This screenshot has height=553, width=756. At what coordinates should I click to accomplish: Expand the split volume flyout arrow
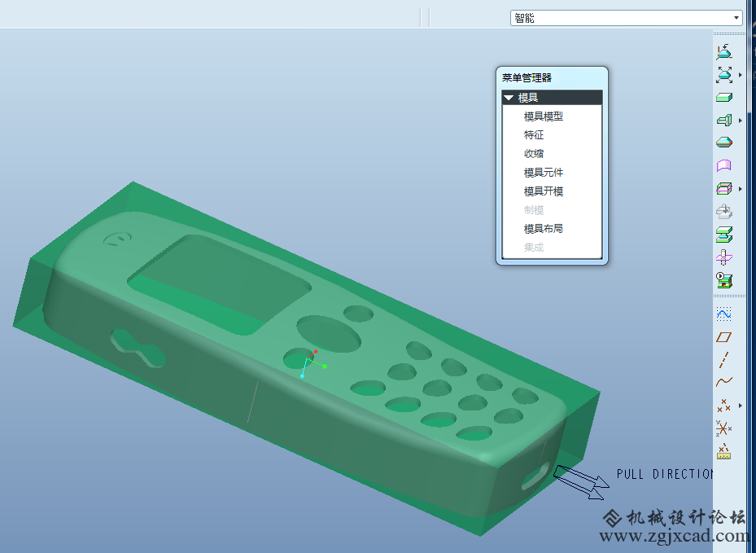[x=740, y=189]
